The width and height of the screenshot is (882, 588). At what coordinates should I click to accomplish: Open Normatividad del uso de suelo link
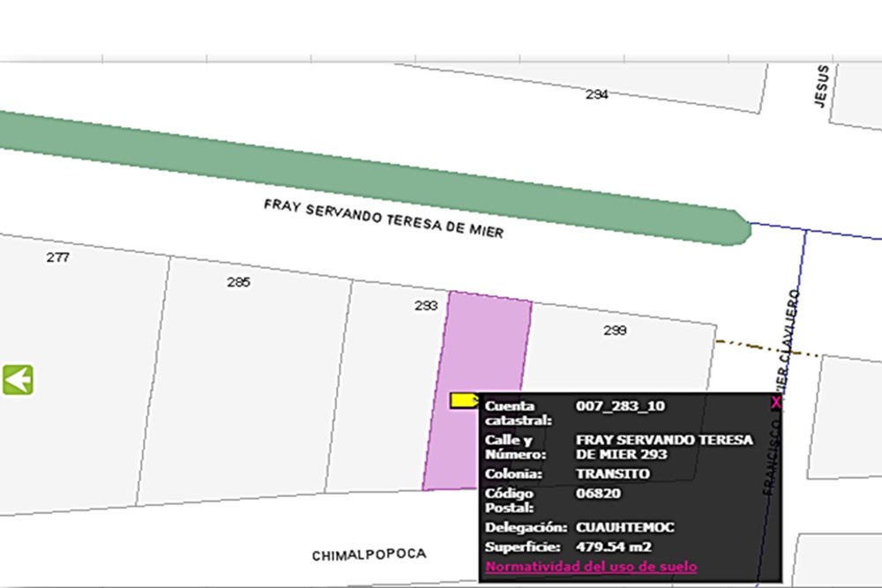point(591,567)
